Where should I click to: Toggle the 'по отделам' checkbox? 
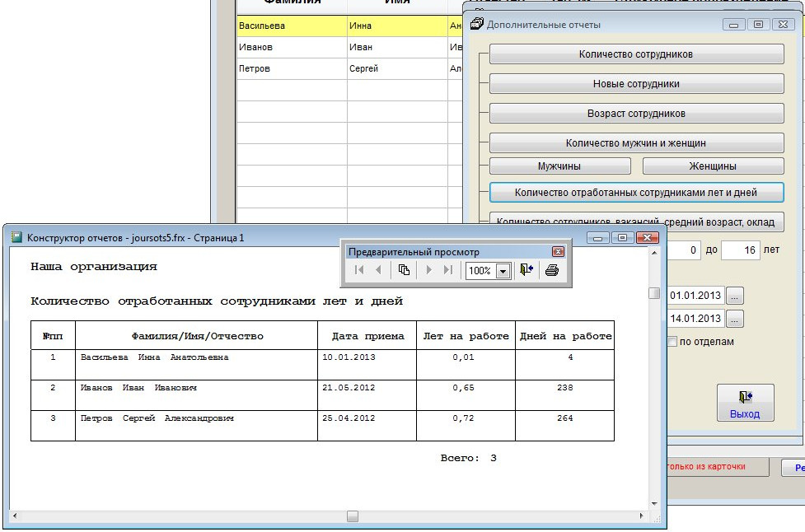click(672, 342)
